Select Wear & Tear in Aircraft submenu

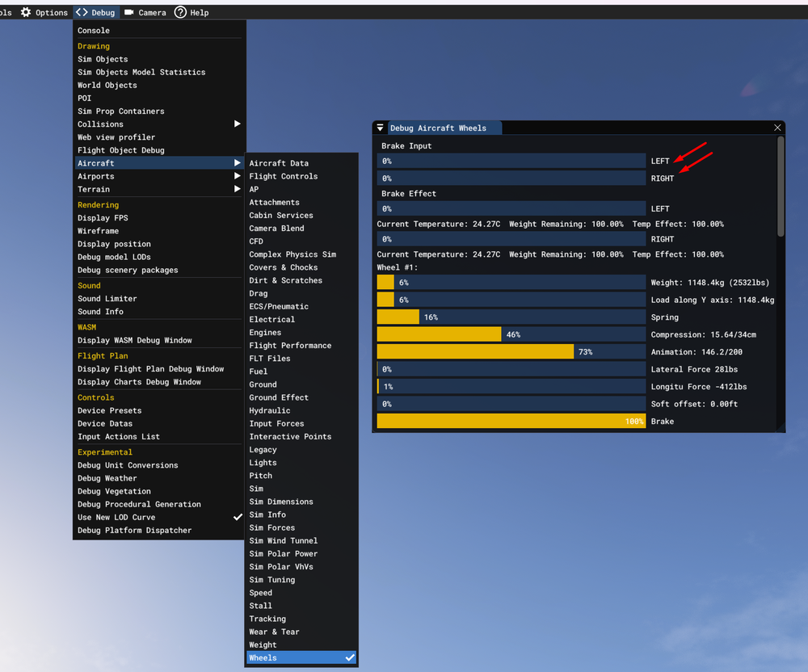(274, 632)
